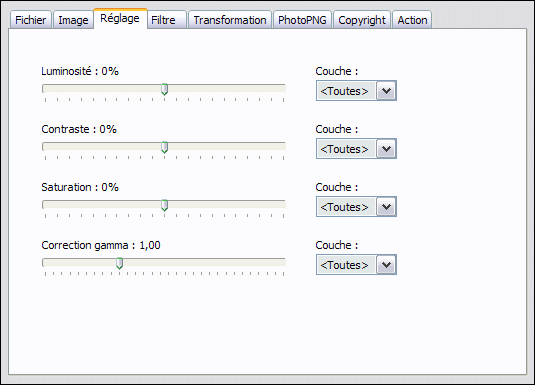Screen dimensions: 535x385
Task: Open the Filtre tab
Action: [x=167, y=20]
